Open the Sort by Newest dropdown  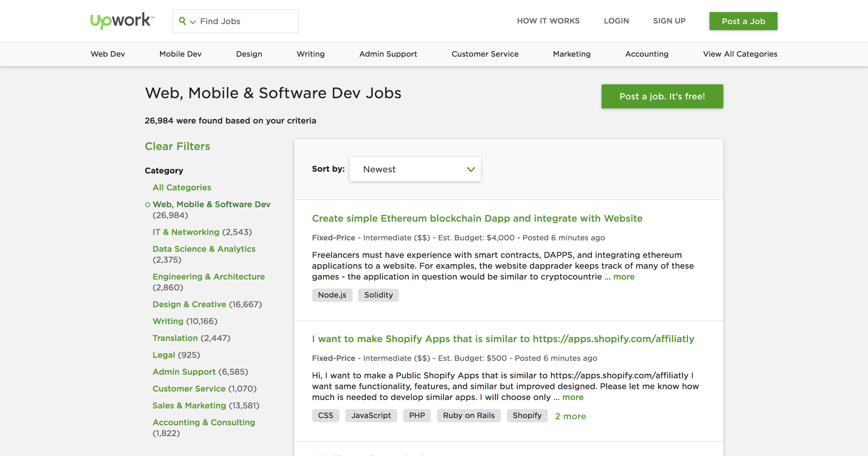[x=415, y=169]
